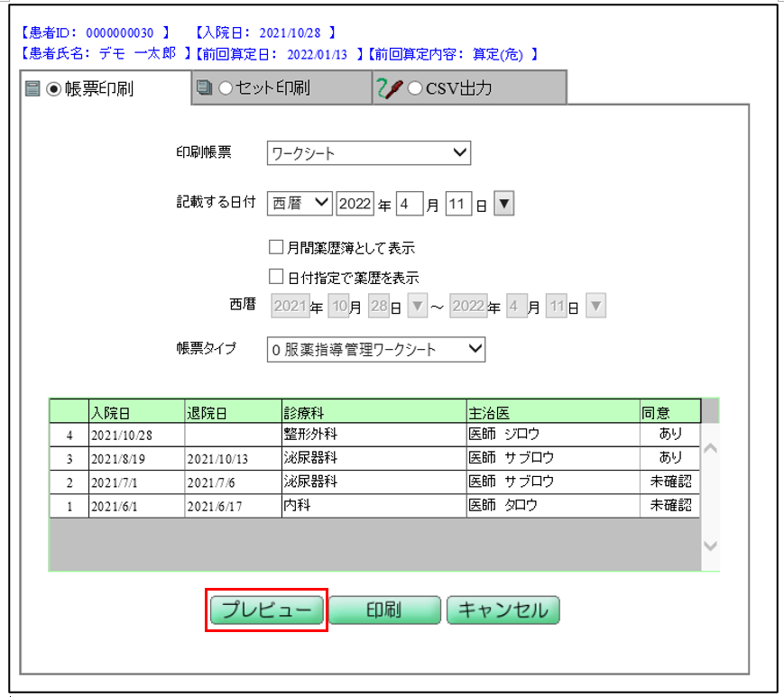The image size is (784, 697).
Task: Click the pen icon beside CSV出力
Action: 390,88
